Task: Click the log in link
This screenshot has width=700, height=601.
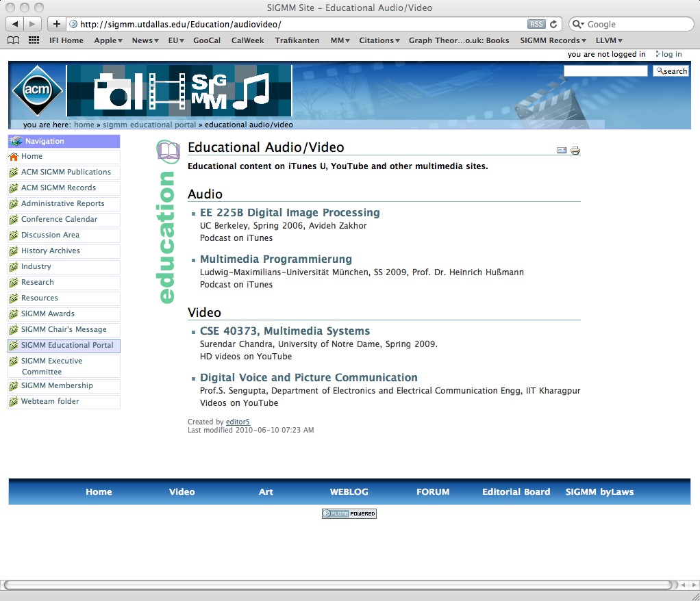Action: (671, 54)
